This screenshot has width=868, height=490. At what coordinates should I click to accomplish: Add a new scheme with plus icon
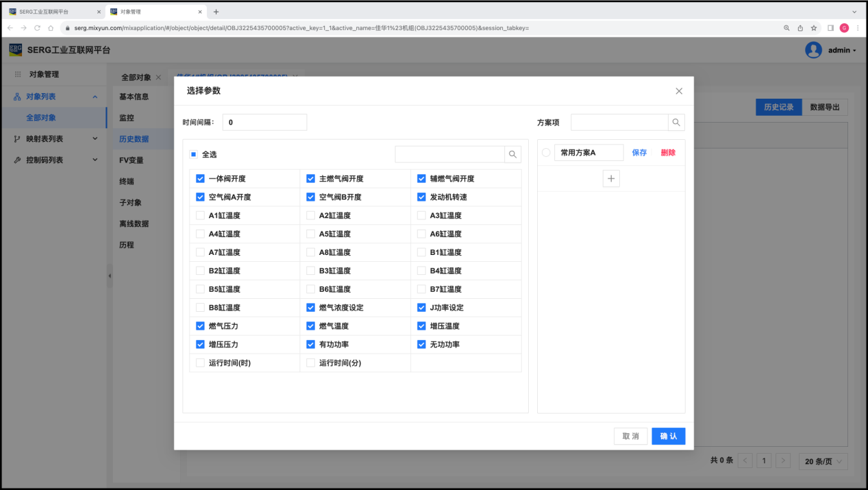click(611, 178)
